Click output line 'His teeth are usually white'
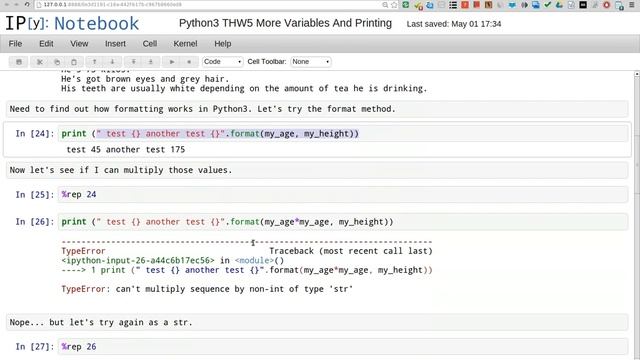Image resolution: width=640 pixels, height=360 pixels. pyautogui.click(x=244, y=89)
